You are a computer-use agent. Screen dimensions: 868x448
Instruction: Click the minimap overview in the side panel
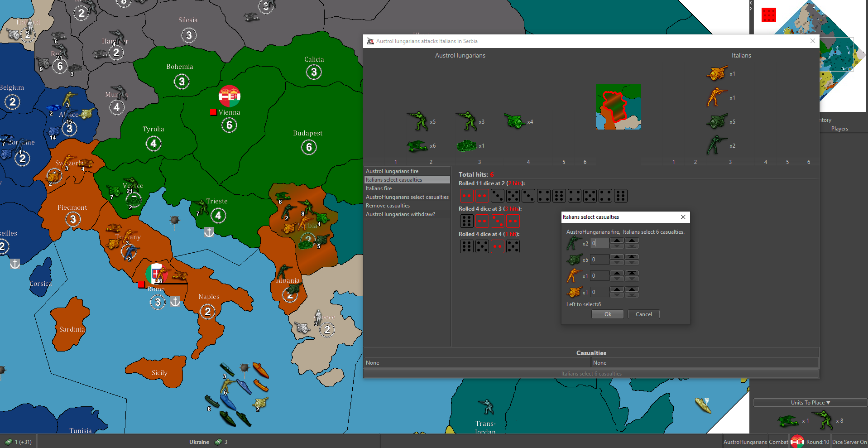tap(810, 56)
